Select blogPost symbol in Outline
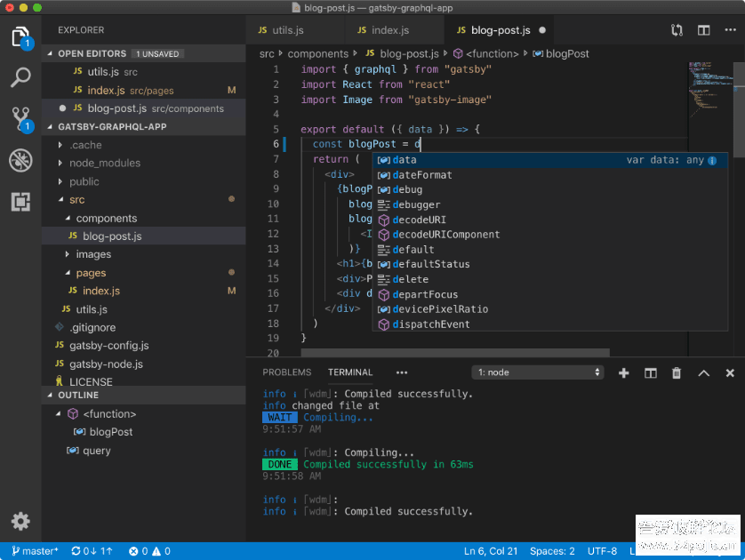Screen dimensions: 745x560 pyautogui.click(x=143, y=432)
